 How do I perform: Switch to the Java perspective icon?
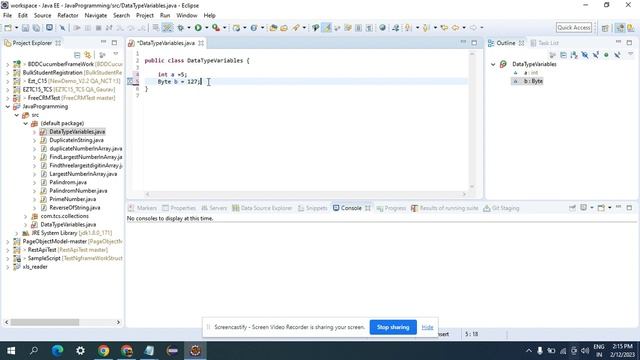(631, 28)
